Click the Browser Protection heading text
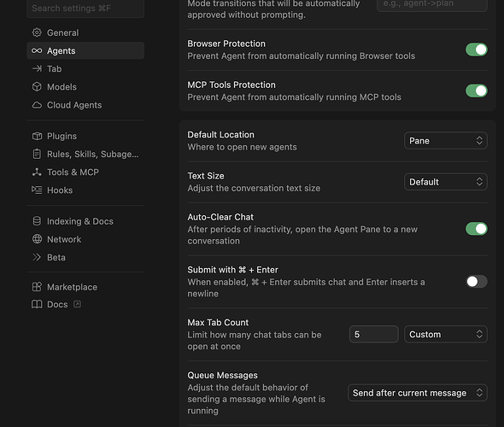The height and width of the screenshot is (427, 504). tap(226, 44)
